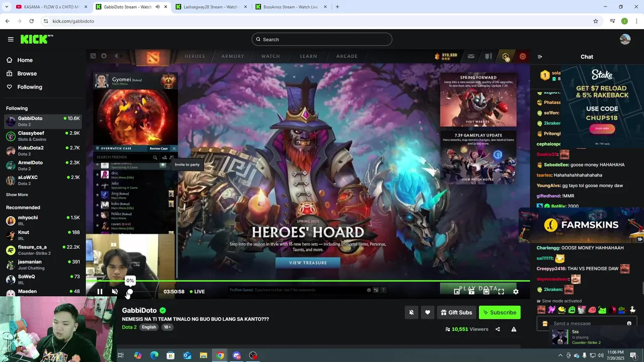
Task: Open the Dota 2 category link
Action: tap(129, 327)
